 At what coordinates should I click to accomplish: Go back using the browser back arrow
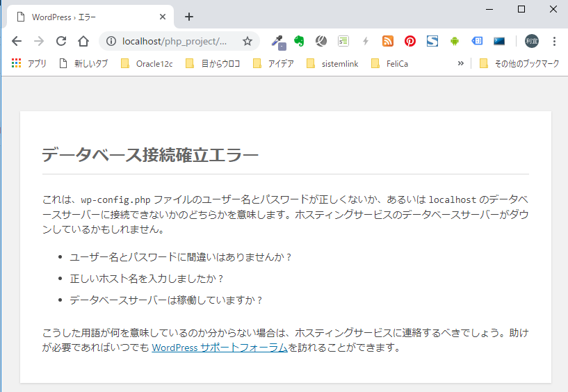coord(17,41)
